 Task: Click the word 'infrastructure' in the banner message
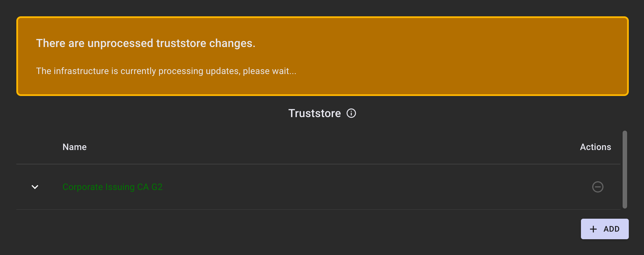click(81, 71)
